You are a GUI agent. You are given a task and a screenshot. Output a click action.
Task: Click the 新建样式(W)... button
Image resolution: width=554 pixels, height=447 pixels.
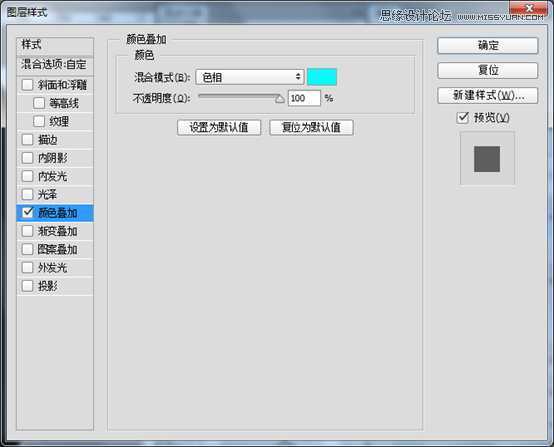point(488,95)
